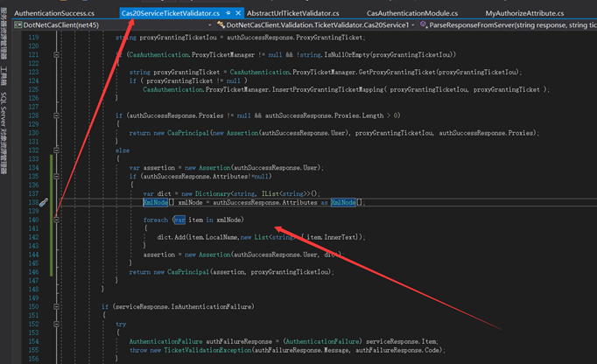Collapse the foreach block at line 140
The width and height of the screenshot is (597, 364).
[x=56, y=220]
